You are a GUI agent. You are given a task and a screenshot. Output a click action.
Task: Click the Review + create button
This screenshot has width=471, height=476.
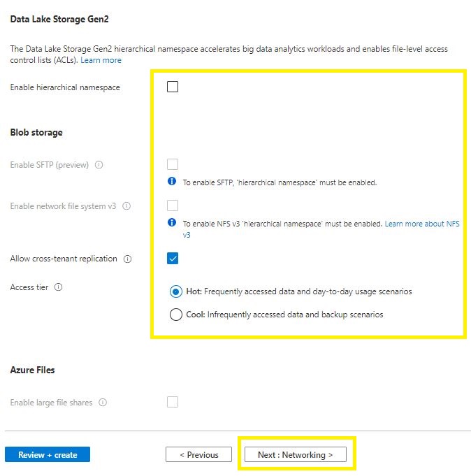pos(48,454)
